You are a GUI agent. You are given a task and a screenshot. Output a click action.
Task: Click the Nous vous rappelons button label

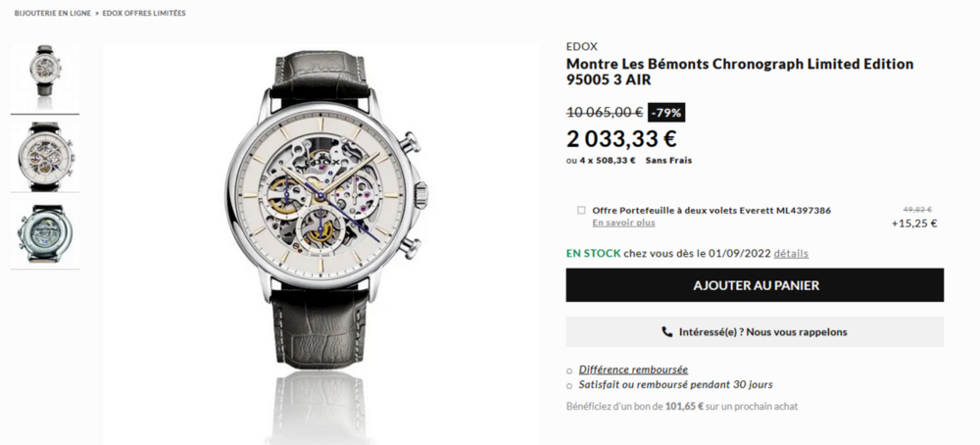[762, 332]
